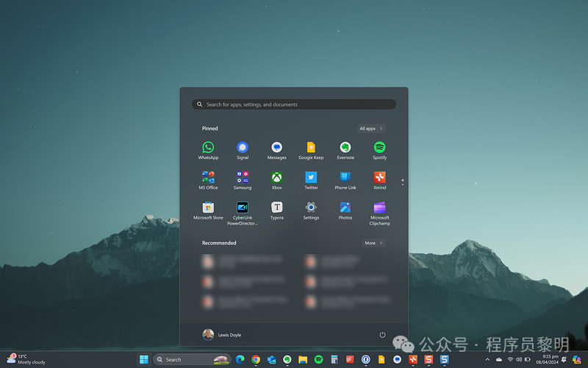Open 1Password from the taskbar
The image size is (588, 368).
point(365,359)
